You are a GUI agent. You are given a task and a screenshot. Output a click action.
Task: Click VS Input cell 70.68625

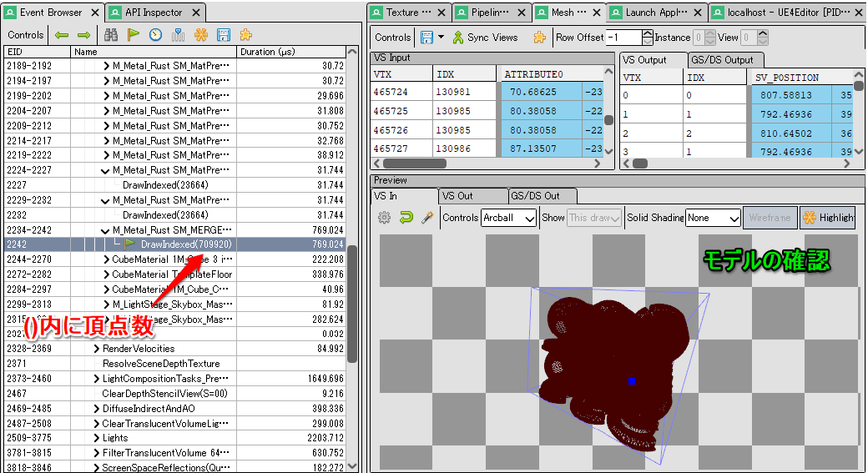click(542, 92)
